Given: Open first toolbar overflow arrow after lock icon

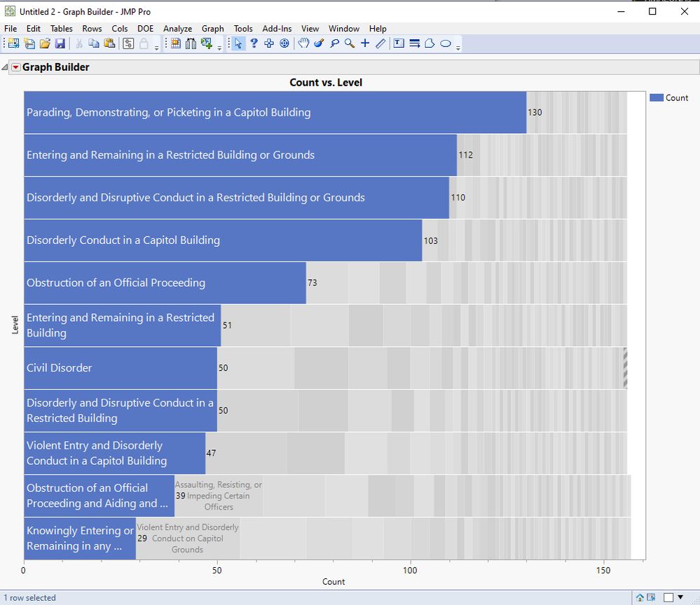Looking at the screenshot, I should pos(157,48).
